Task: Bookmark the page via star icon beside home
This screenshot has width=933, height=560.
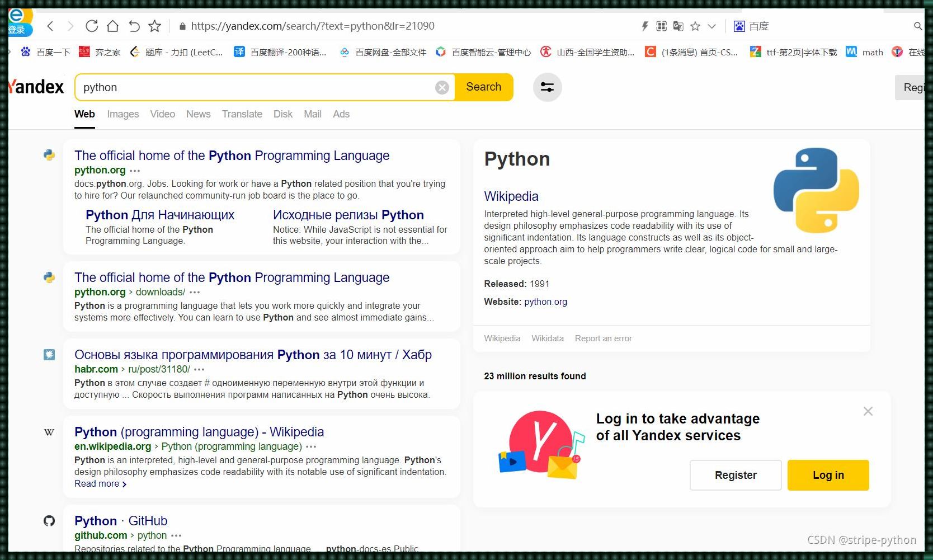Action: (155, 26)
